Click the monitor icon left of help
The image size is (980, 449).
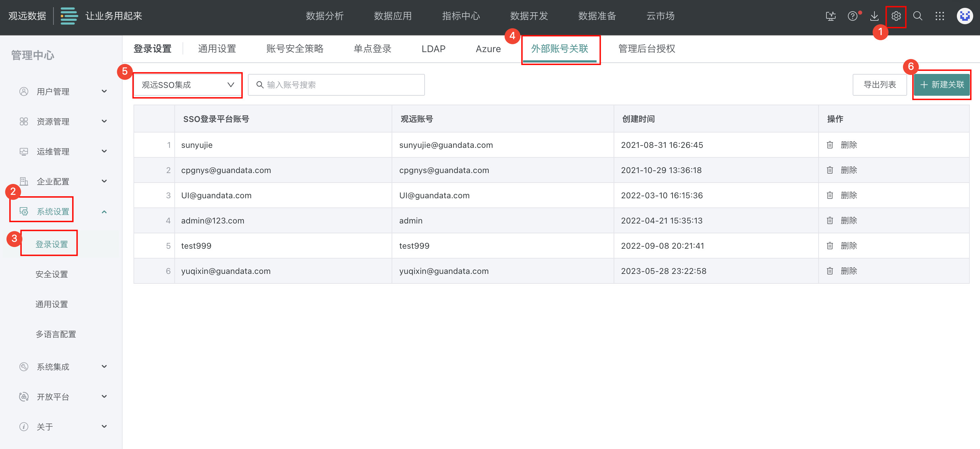coord(831,16)
